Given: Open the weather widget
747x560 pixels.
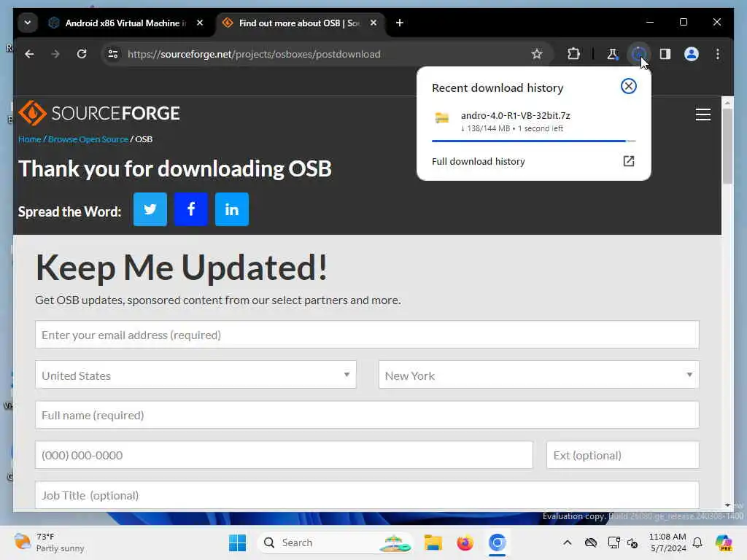Looking at the screenshot, I should pos(49,542).
